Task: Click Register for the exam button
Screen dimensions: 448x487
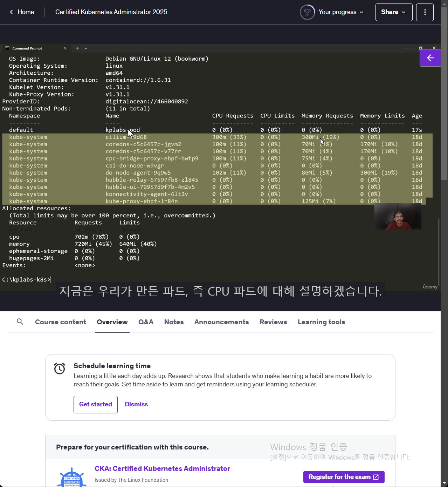Action: pyautogui.click(x=344, y=477)
